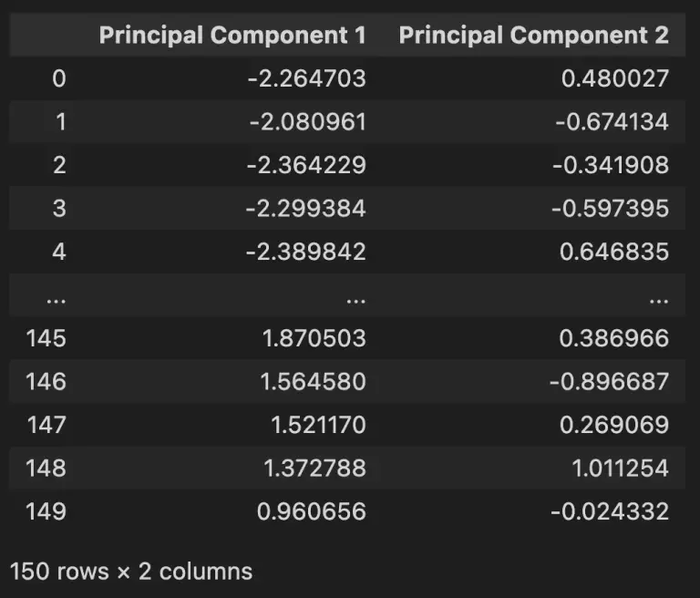Click the value -2.264703

[306, 78]
